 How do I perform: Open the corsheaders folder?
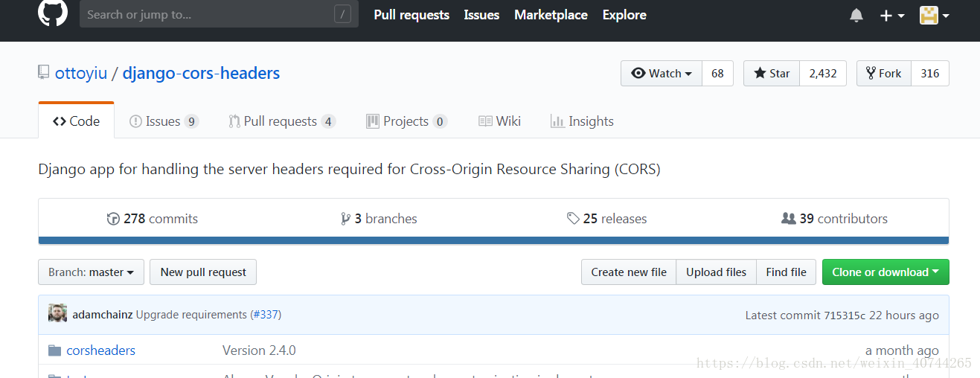click(100, 350)
